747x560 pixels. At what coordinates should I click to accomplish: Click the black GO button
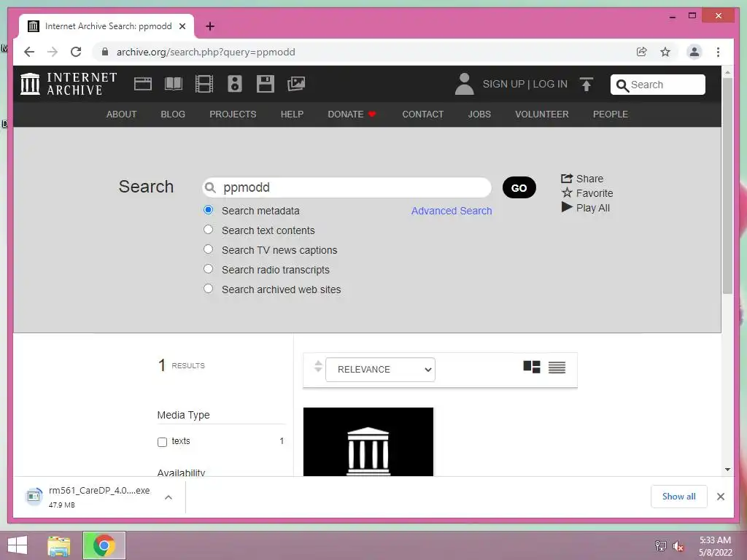pyautogui.click(x=519, y=187)
